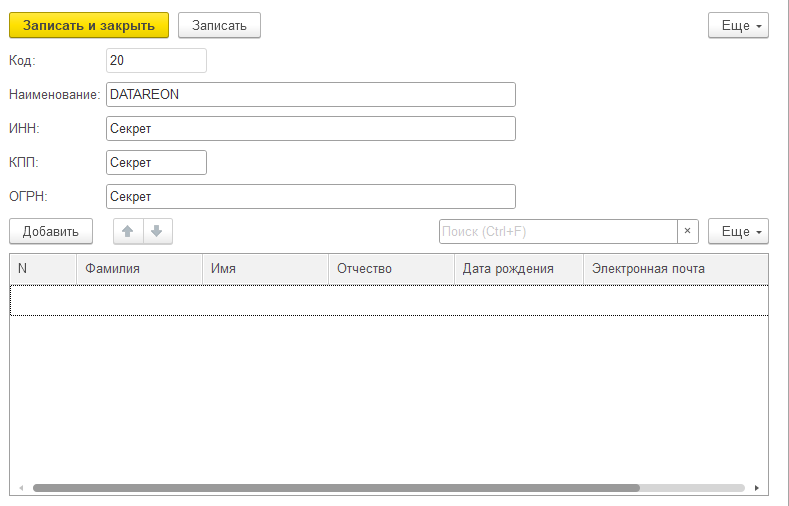Viewport: 789px width, 506px height.
Task: Open the Еще menu beside the search field
Action: tap(737, 231)
